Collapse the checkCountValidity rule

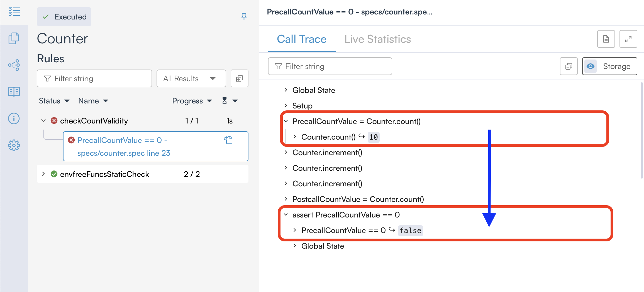coord(43,121)
